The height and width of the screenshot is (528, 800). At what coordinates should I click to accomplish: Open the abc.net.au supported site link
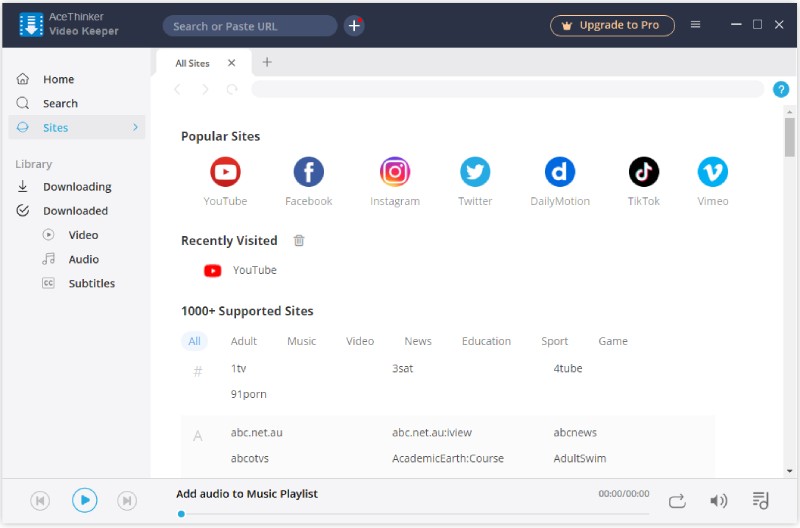click(x=257, y=433)
